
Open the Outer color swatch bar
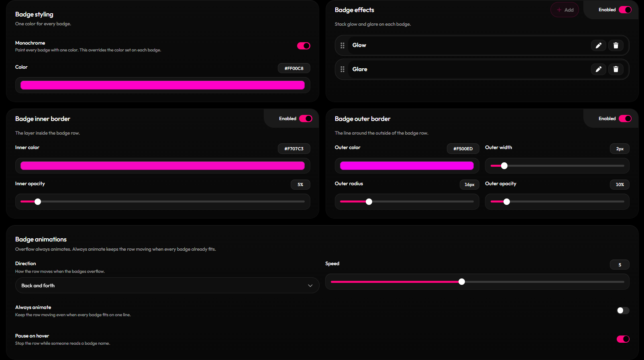click(407, 166)
